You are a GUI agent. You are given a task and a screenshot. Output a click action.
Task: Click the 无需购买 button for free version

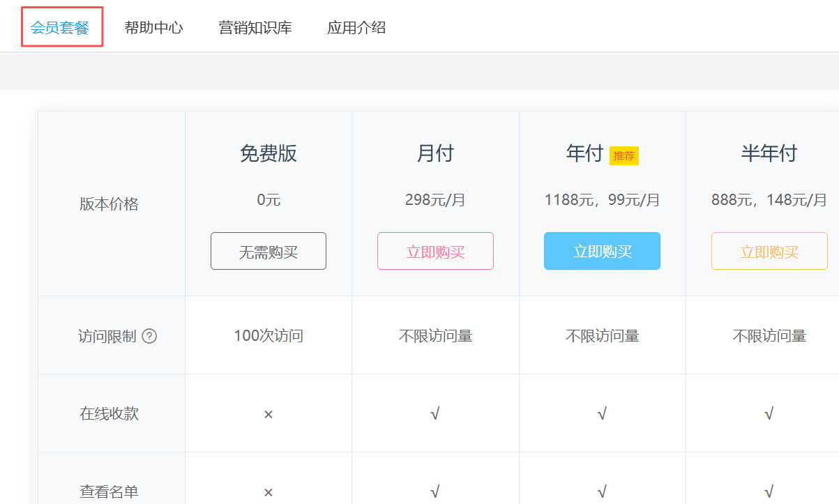pos(269,251)
